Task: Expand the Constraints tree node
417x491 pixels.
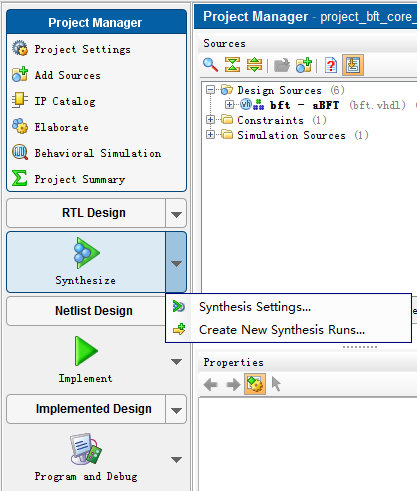Action: coord(210,120)
